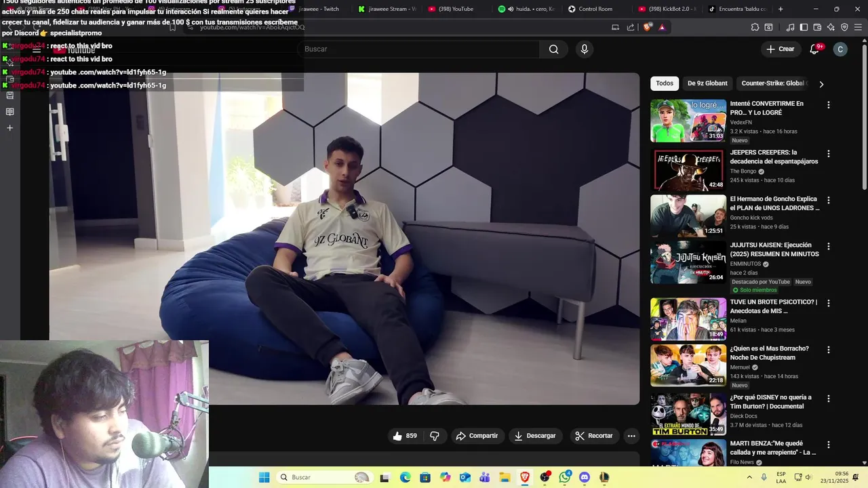Click Brave Rewards triangle icon

662,27
